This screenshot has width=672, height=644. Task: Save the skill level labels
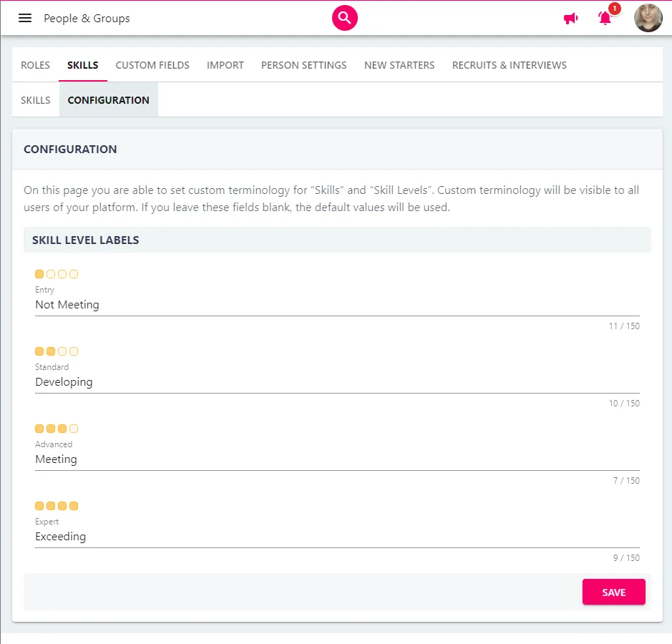tap(613, 592)
